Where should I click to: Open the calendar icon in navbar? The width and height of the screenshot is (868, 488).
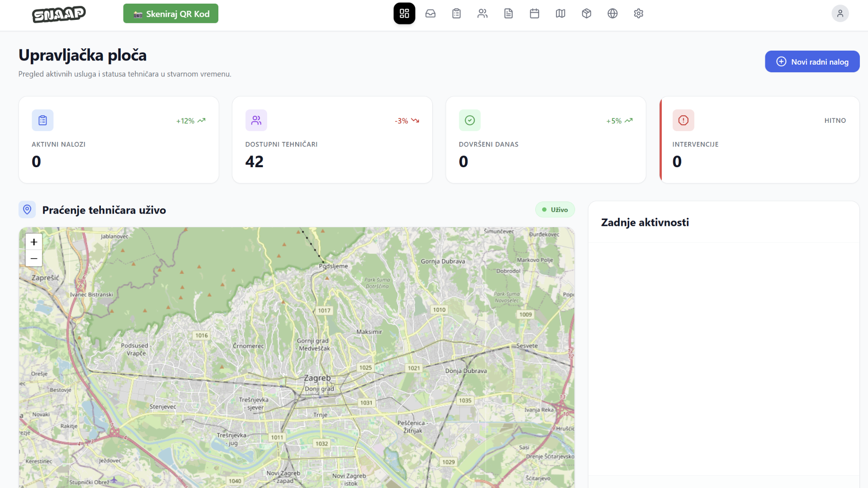pos(534,14)
